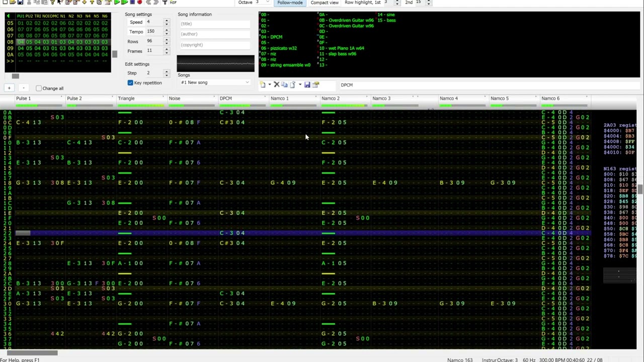Viewport: 644px width, 362px height.
Task: Toggle the Change all checkbox
Action: 39,88
